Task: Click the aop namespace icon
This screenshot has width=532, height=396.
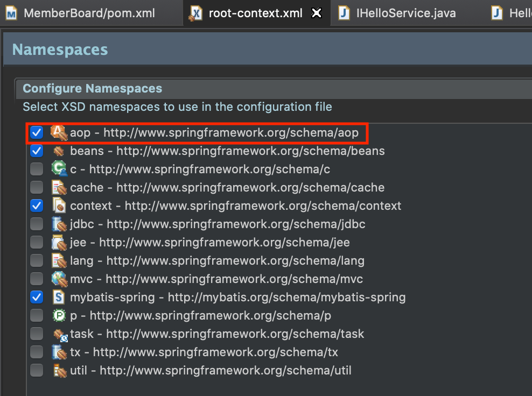Action: pyautogui.click(x=59, y=132)
